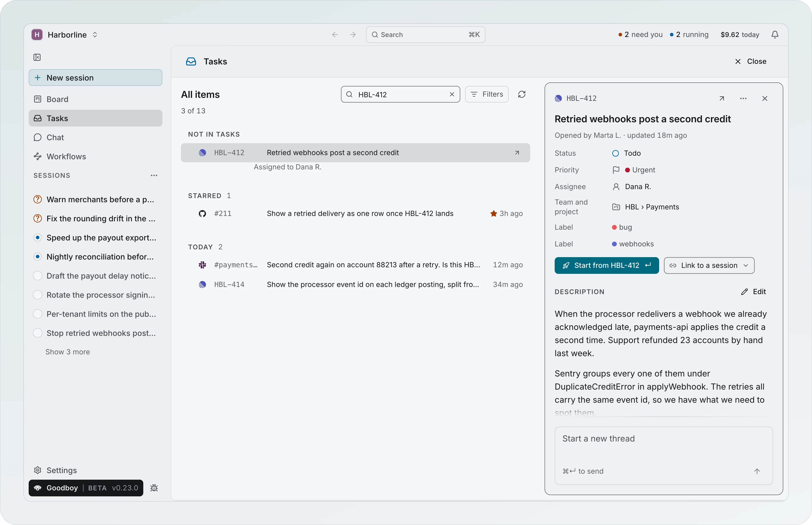Send the new thread message arrow
Viewport: 812px width, 525px height.
(x=757, y=471)
